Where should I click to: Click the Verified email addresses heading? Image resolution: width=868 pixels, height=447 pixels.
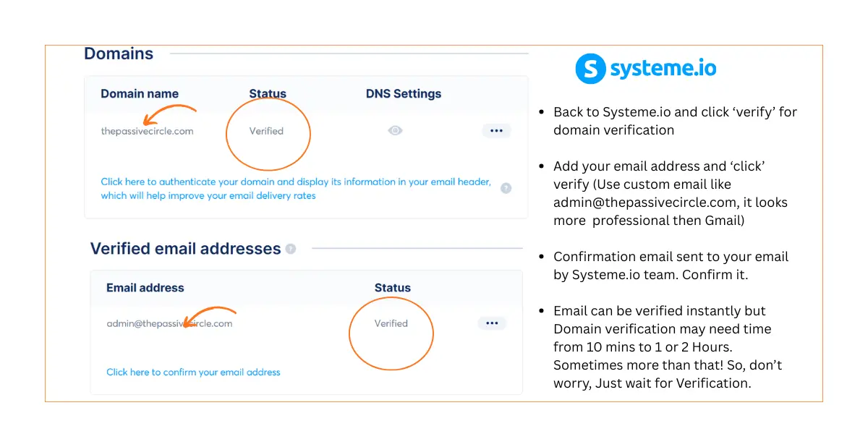point(185,249)
